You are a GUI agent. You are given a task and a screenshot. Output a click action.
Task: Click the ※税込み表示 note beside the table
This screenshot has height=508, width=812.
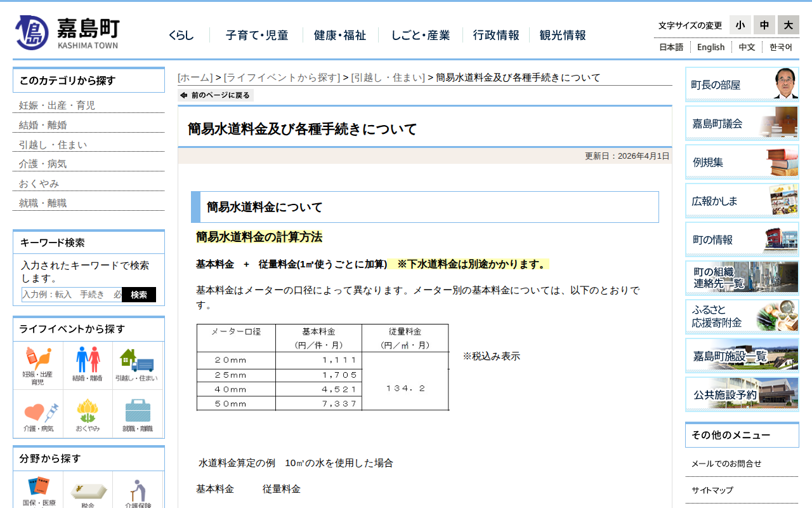[491, 356]
